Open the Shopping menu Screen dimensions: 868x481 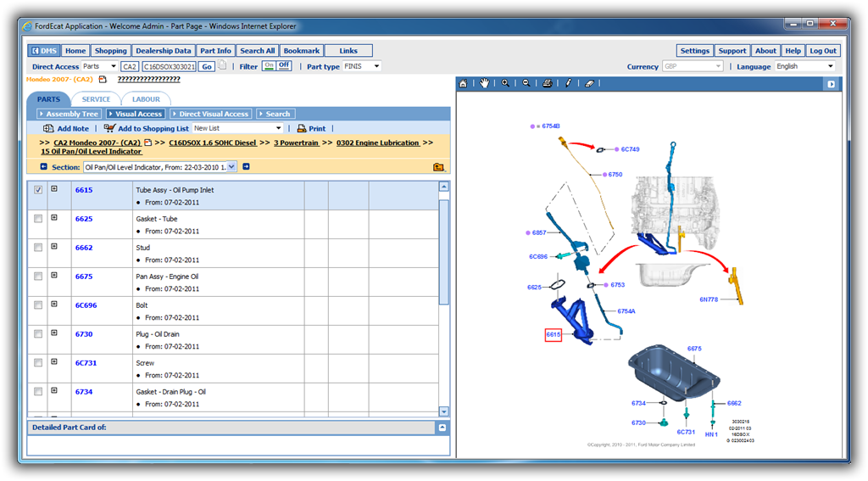click(x=111, y=50)
